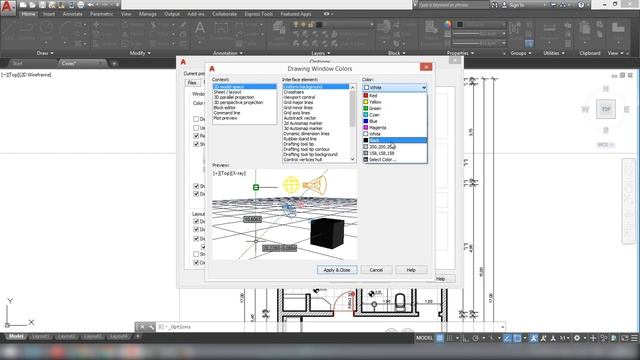Expand the Modify panel flyout
Viewport: 640px width, 360px height.
(140, 53)
